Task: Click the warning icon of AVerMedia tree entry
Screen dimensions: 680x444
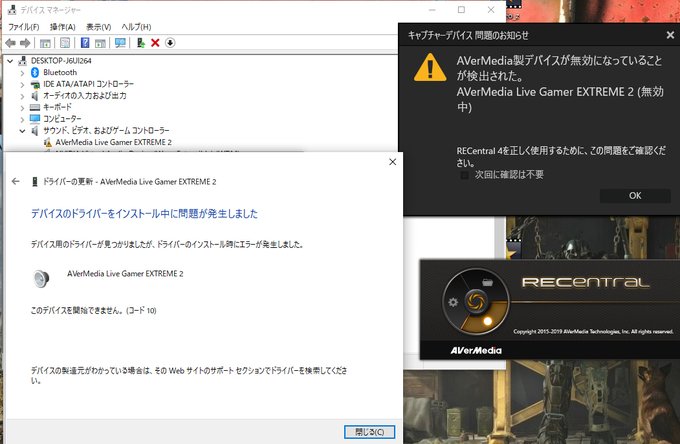Action: tap(48, 143)
